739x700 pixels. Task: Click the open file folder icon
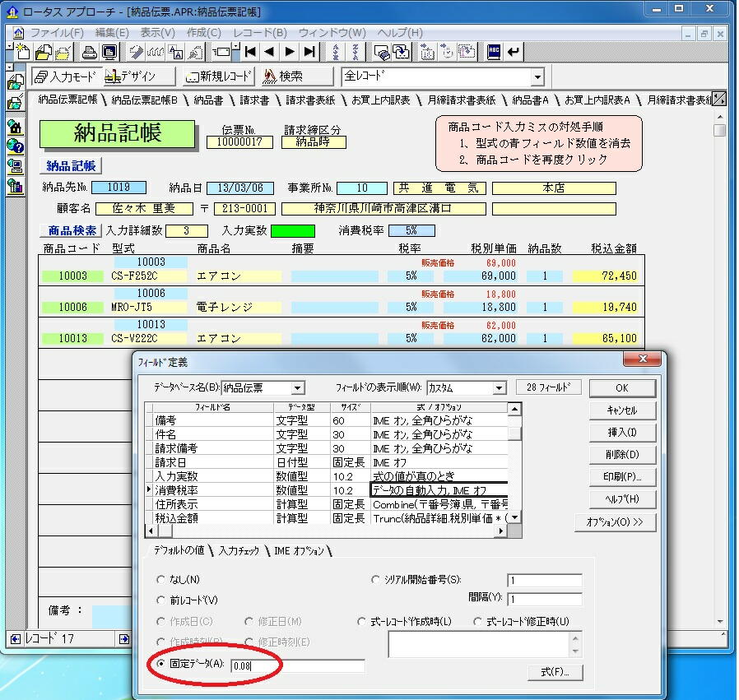[x=43, y=51]
